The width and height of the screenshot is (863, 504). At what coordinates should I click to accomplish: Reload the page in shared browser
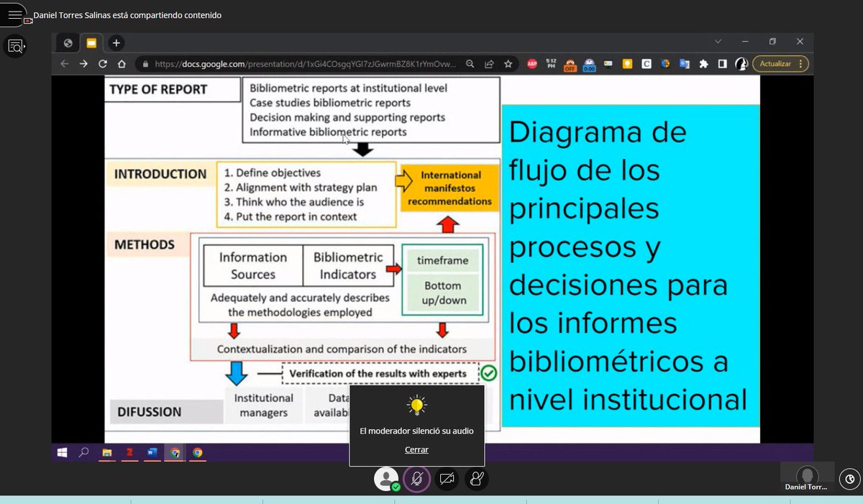(103, 64)
